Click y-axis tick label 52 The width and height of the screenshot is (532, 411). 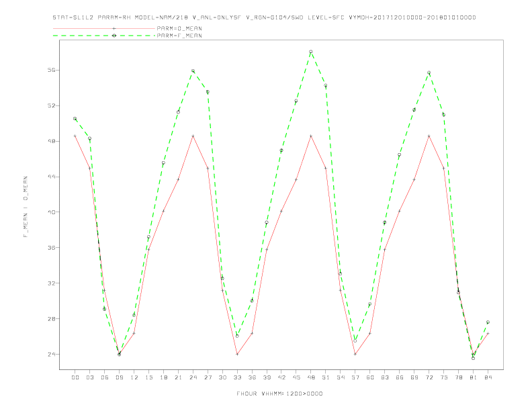pos(52,106)
